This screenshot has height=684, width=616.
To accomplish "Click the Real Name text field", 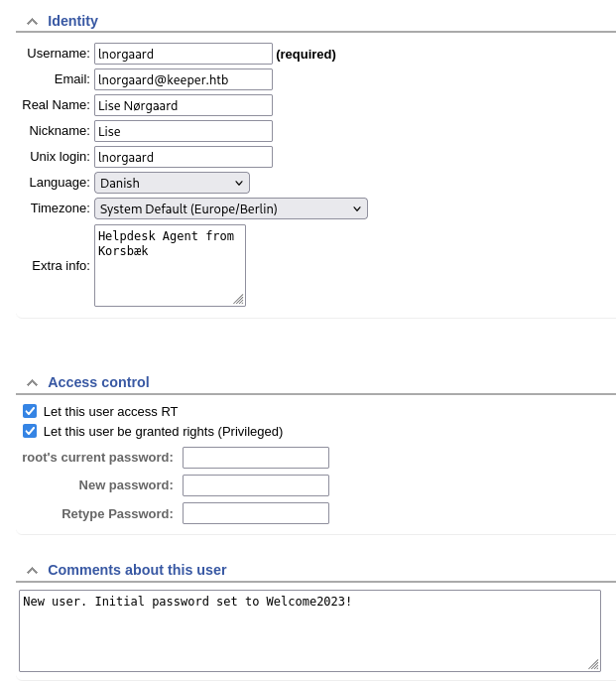I will 183,105.
